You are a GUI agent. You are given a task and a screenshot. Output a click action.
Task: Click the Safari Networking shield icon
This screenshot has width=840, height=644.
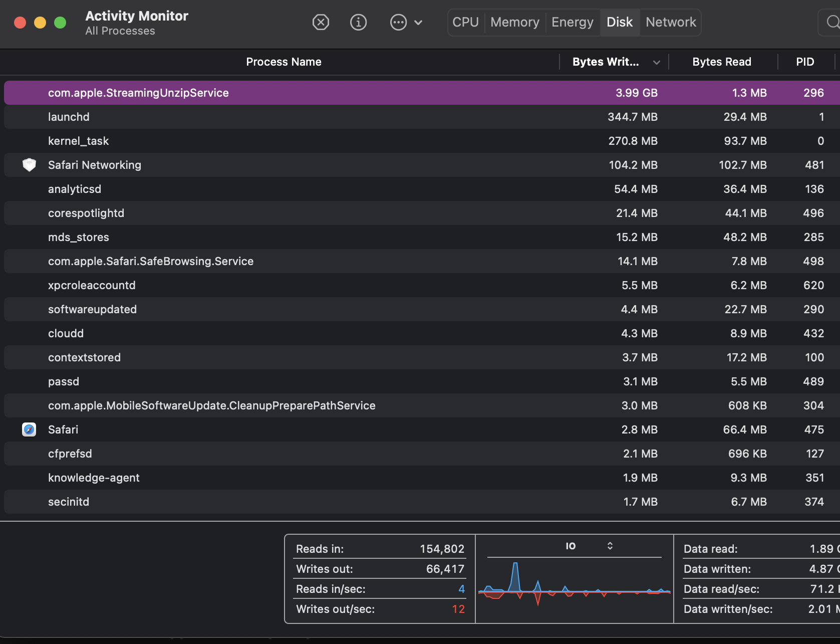coord(29,165)
